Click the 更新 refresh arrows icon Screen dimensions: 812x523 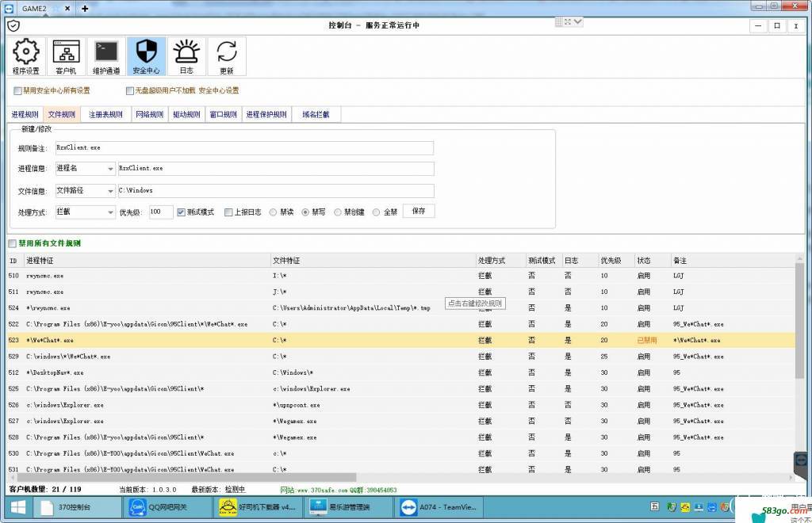tap(227, 56)
